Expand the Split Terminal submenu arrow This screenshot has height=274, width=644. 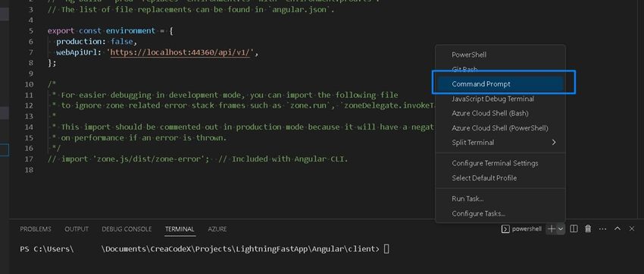[554, 143]
